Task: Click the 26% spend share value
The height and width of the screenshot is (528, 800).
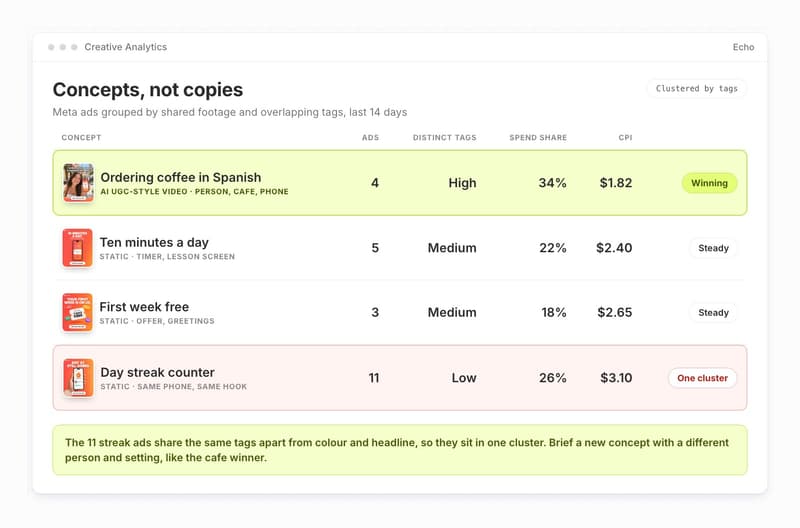Action: click(553, 378)
